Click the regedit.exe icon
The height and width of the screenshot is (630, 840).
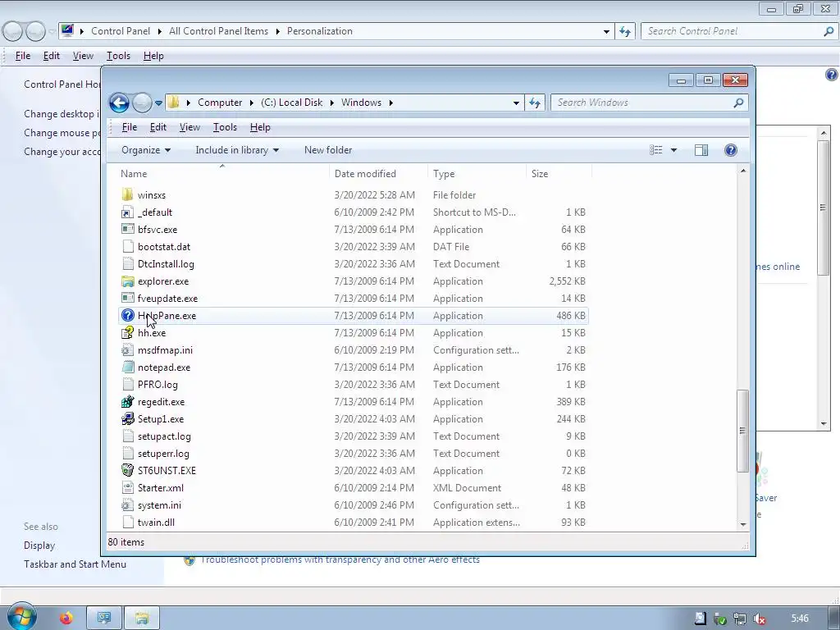click(127, 402)
